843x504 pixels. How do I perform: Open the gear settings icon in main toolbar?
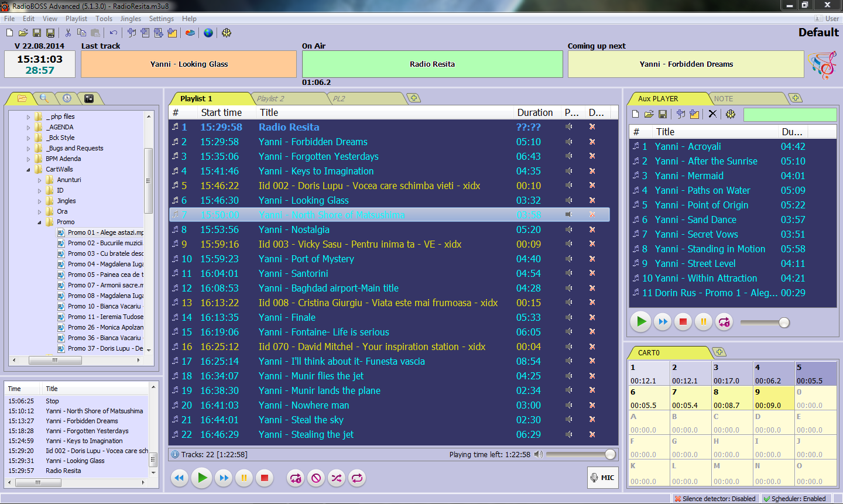tap(227, 33)
